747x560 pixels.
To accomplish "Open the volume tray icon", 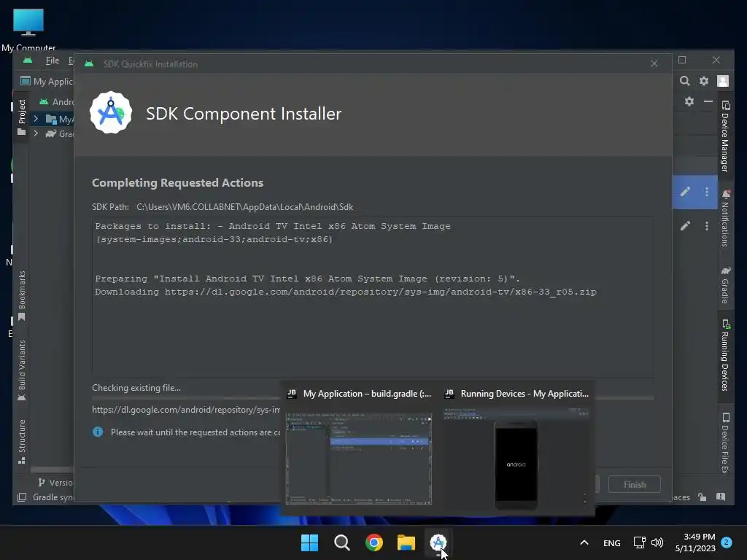I will (x=657, y=542).
